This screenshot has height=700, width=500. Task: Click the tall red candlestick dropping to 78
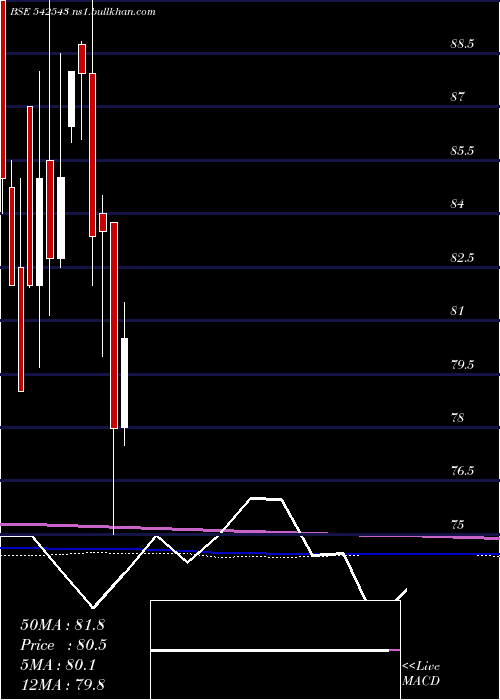coord(114,325)
